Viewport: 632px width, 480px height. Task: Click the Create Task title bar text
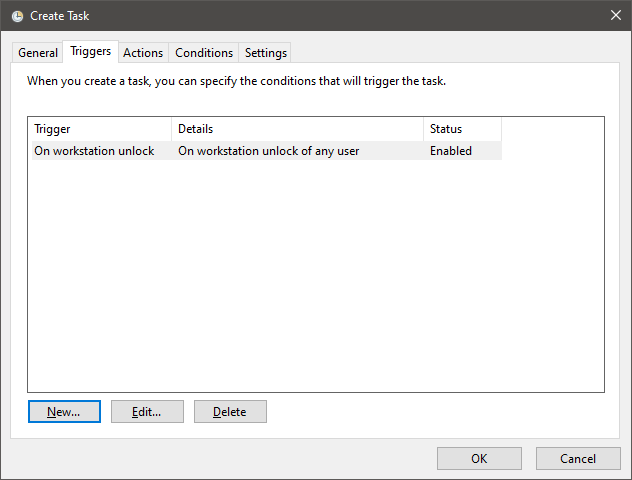[60, 16]
